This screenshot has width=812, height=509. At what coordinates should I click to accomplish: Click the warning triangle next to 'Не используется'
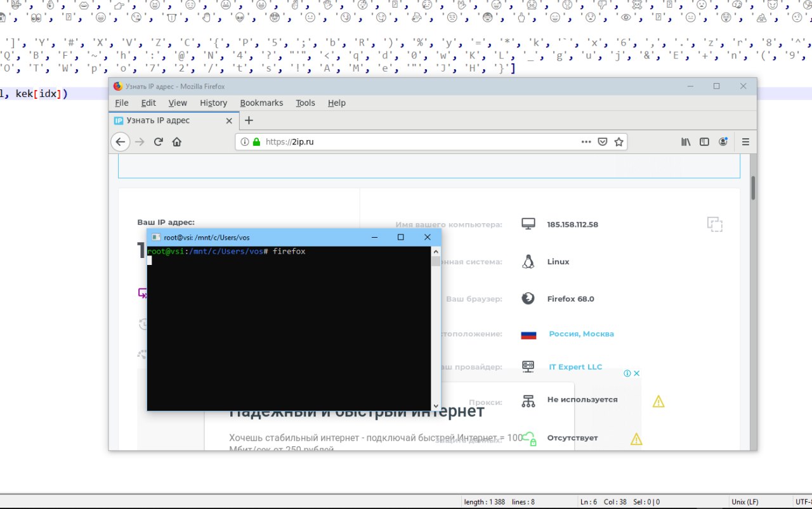658,401
